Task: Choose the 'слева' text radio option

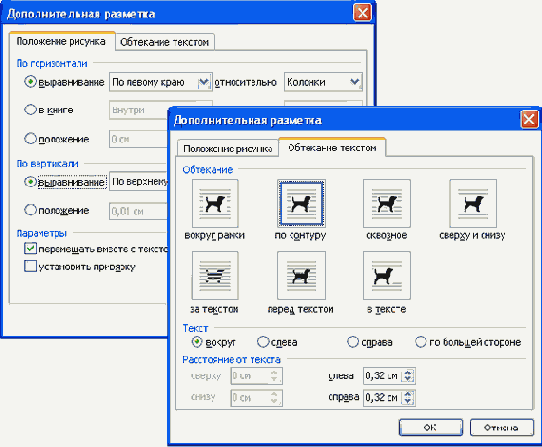Action: click(x=263, y=342)
